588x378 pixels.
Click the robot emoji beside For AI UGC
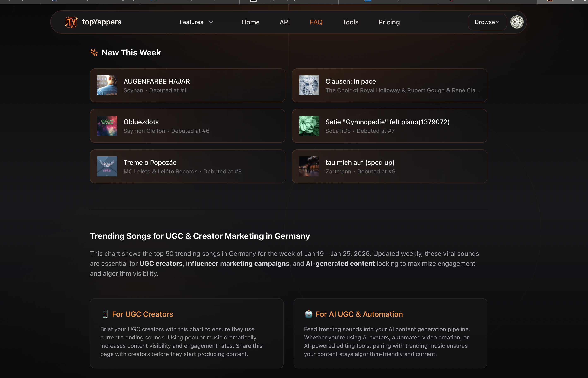[x=308, y=314]
